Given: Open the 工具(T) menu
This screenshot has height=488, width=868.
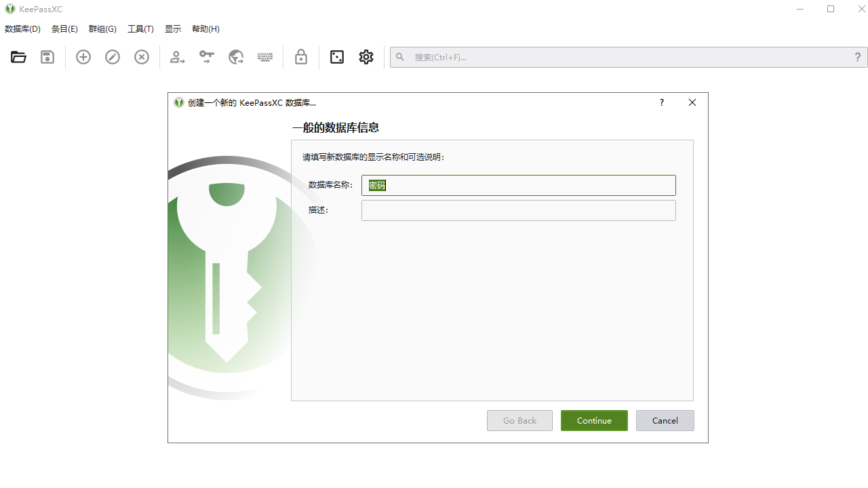Looking at the screenshot, I should 140,28.
